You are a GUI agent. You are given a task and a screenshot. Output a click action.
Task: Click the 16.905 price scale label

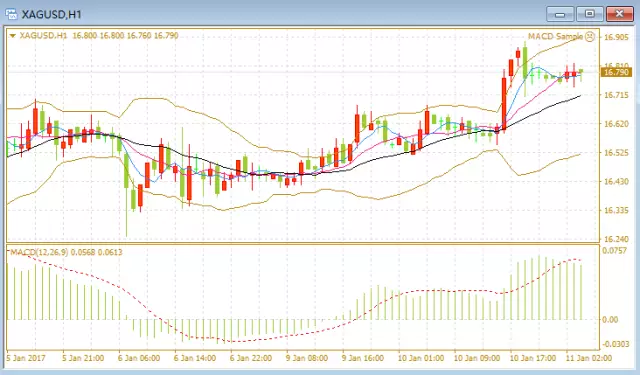coord(616,38)
